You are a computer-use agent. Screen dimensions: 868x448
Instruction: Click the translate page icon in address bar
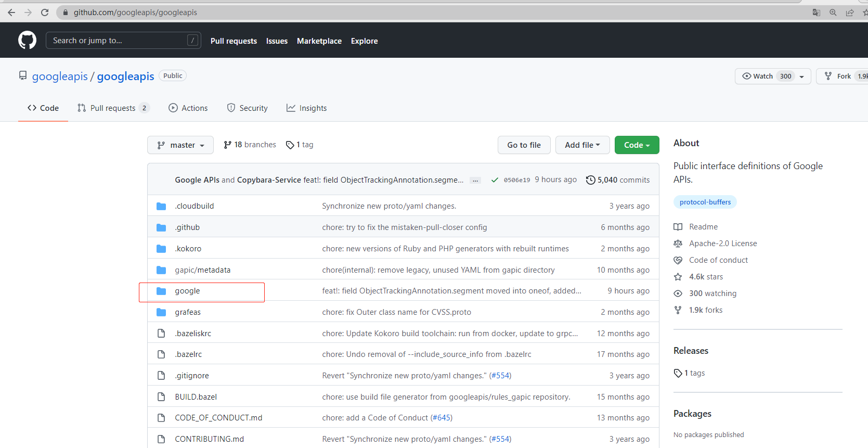coord(817,12)
